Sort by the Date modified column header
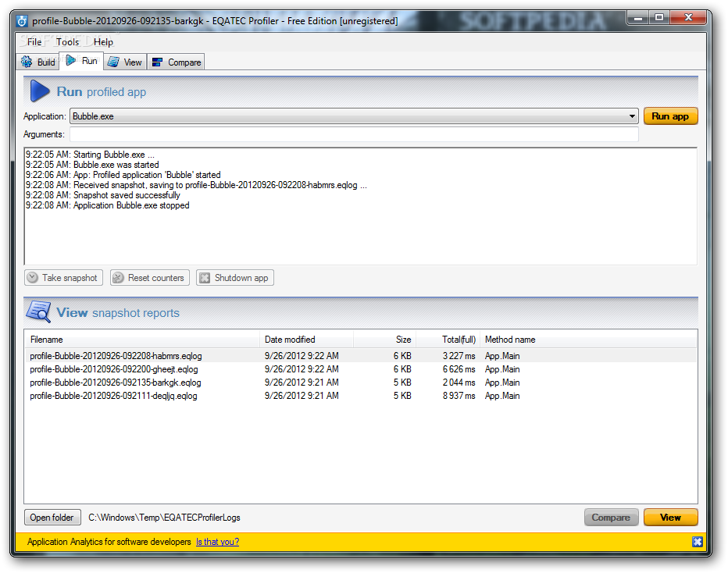 (x=307, y=340)
